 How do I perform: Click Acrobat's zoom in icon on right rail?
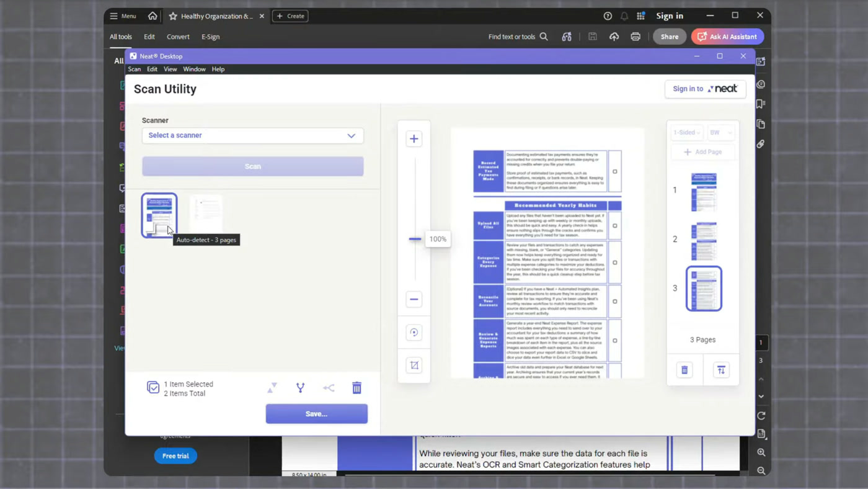761,452
